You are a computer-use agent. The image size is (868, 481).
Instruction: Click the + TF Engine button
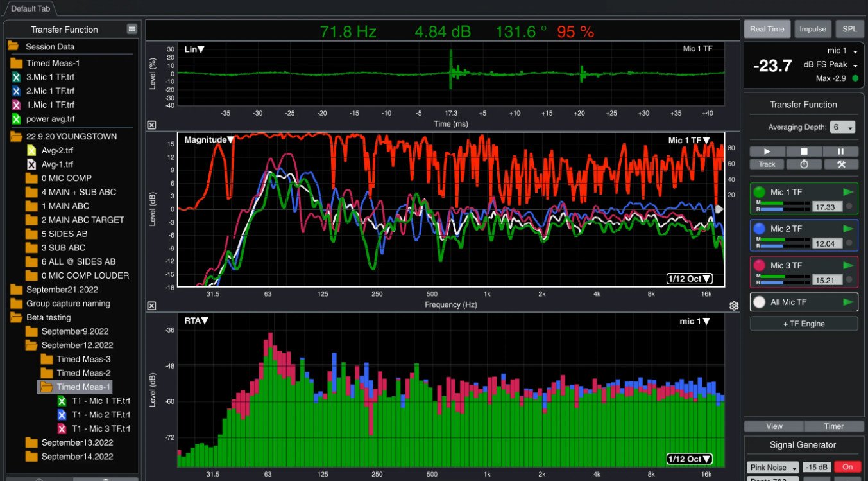[804, 324]
